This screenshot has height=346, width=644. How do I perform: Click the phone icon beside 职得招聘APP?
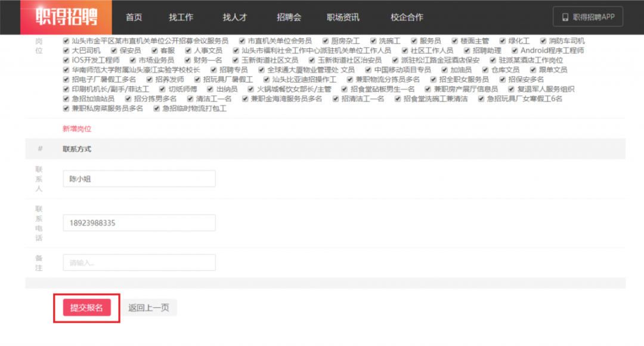[565, 17]
